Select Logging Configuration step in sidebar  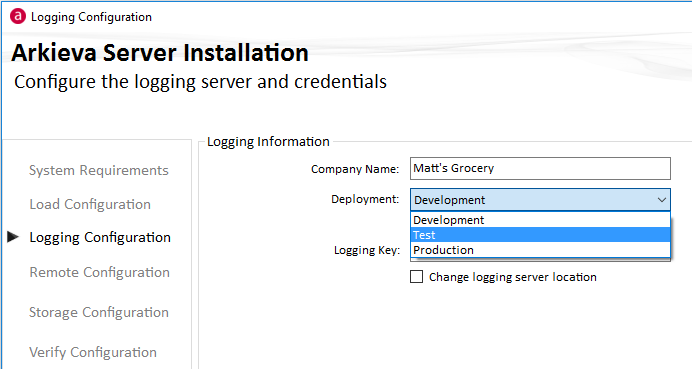pyautogui.click(x=100, y=237)
